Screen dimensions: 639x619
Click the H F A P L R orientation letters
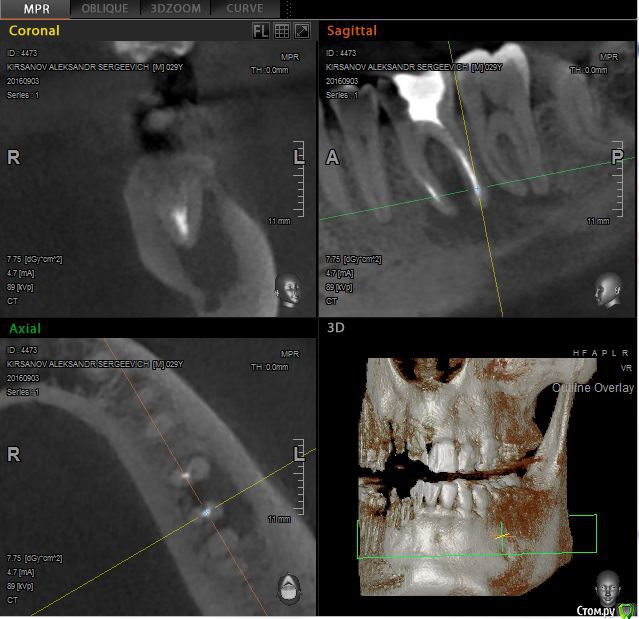(x=601, y=353)
